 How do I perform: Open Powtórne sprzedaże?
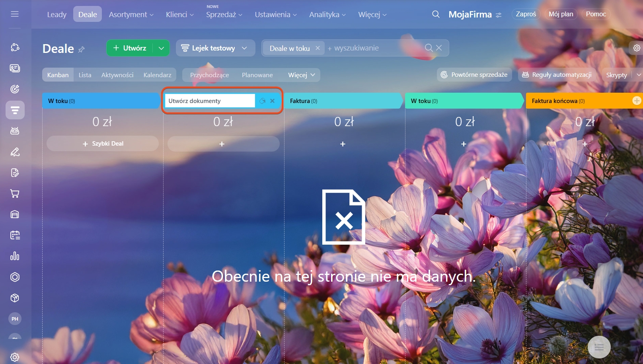click(474, 75)
